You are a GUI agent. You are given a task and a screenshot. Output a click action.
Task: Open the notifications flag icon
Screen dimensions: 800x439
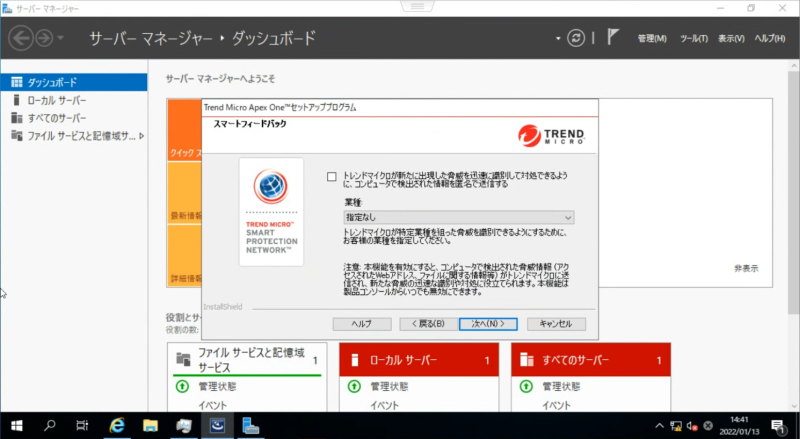pyautogui.click(x=613, y=37)
